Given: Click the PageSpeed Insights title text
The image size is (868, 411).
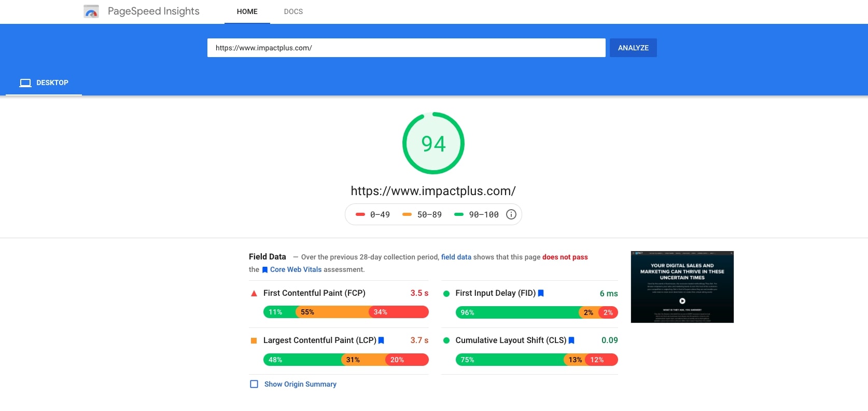Looking at the screenshot, I should coord(153,11).
